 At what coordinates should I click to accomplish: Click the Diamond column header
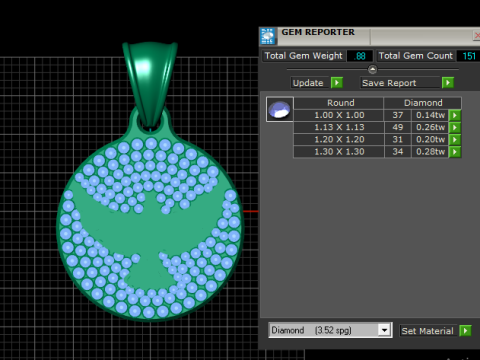pos(423,103)
